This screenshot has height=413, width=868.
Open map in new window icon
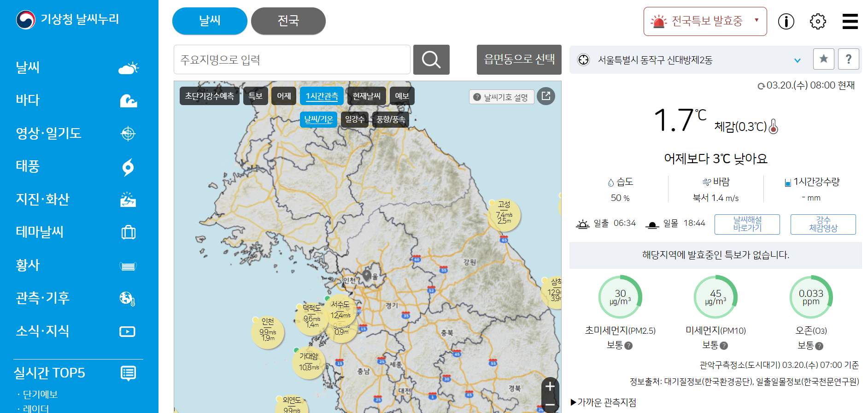(546, 96)
